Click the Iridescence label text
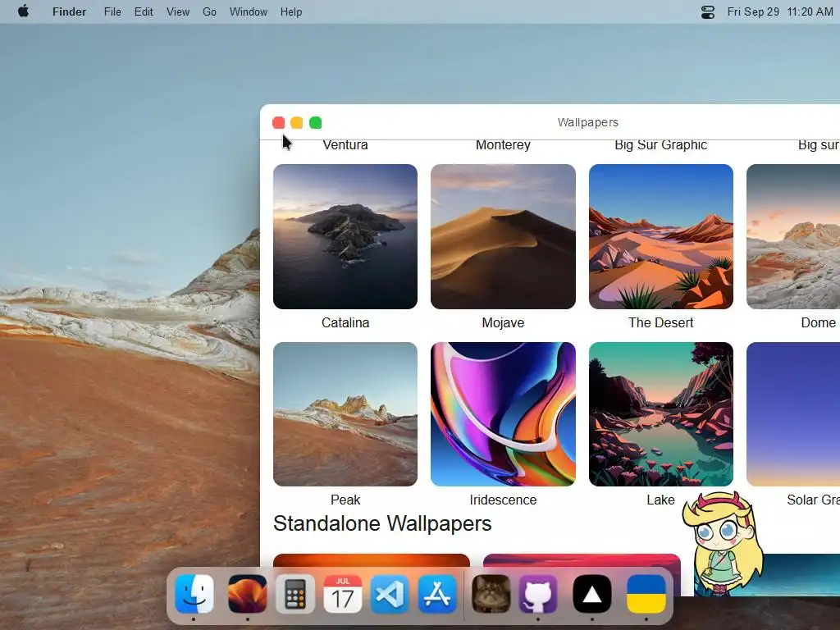 click(503, 500)
